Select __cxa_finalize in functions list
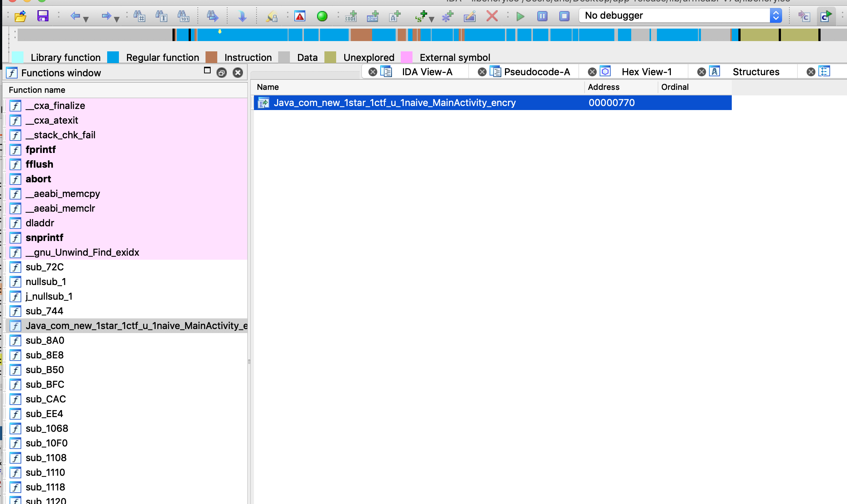This screenshot has height=504, width=847. pos(126,106)
